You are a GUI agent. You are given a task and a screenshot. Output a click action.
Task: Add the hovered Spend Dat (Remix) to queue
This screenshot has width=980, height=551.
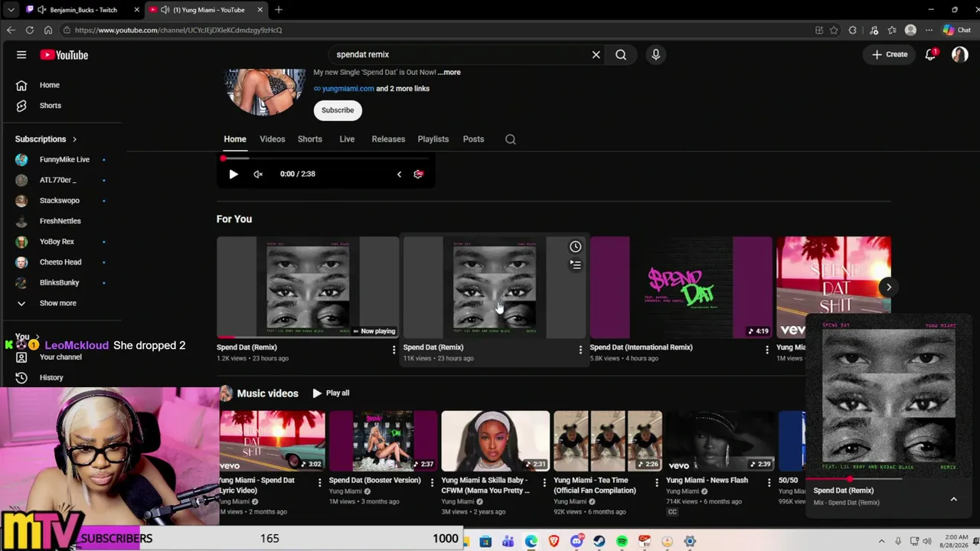pyautogui.click(x=575, y=265)
